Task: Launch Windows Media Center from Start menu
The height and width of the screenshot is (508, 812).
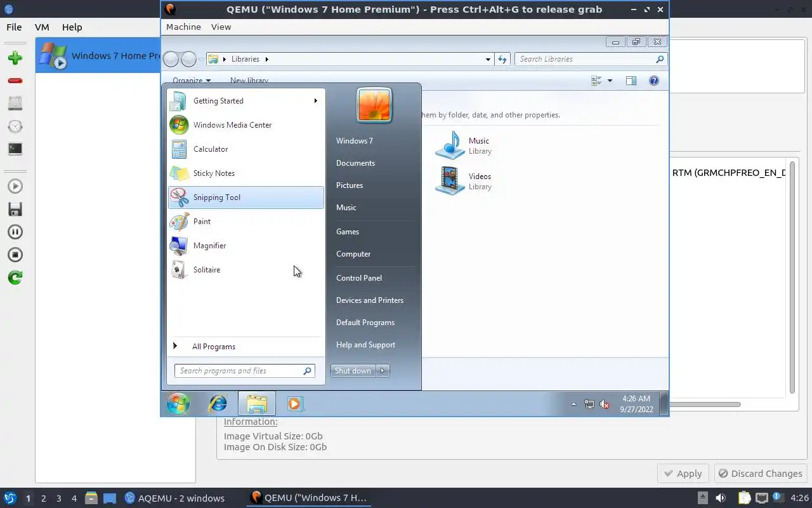Action: point(246,125)
